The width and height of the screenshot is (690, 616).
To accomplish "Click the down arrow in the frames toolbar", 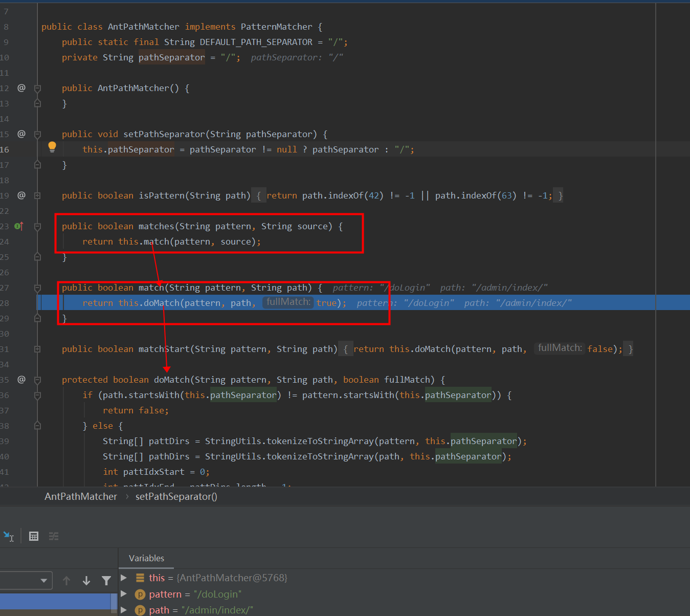I will point(86,581).
